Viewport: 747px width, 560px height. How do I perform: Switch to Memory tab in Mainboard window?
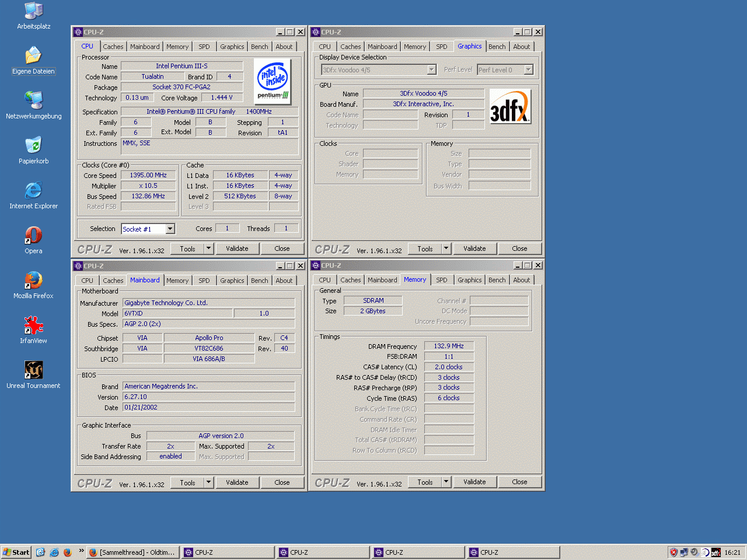coord(177,281)
